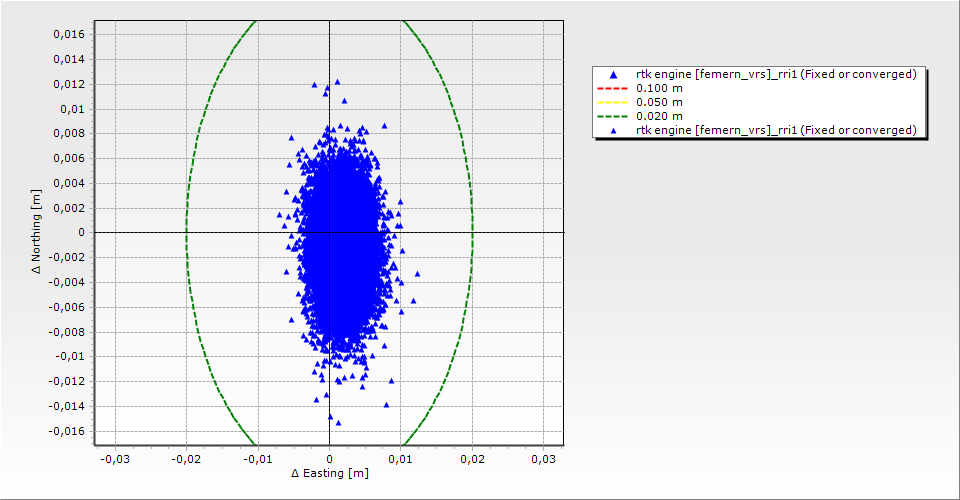Click the Δ Easting [m] axis title
Image resolution: width=960 pixels, height=500 pixels.
(329, 473)
